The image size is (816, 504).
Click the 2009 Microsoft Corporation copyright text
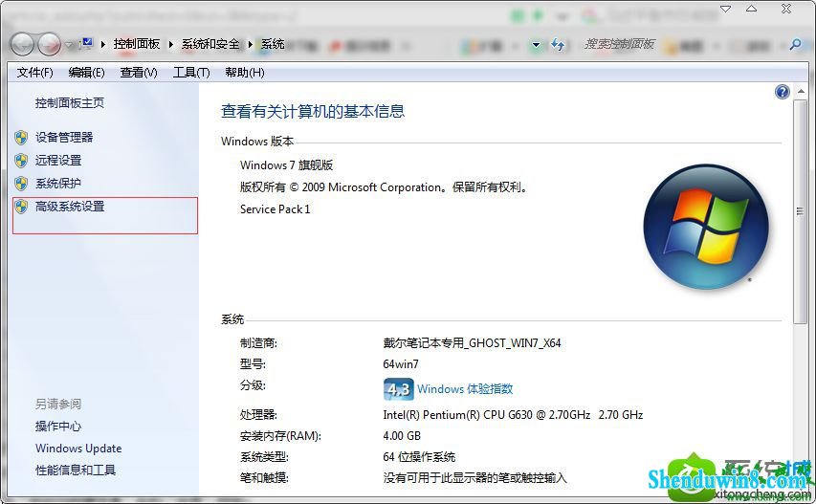[383, 187]
